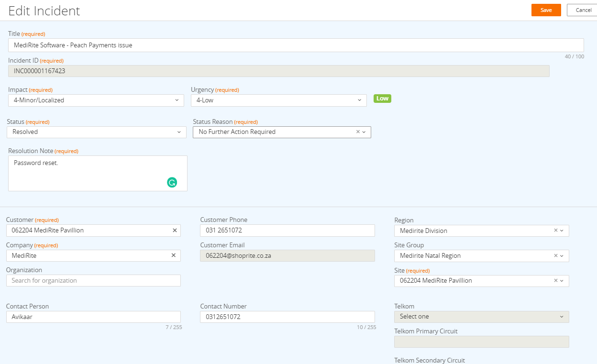Expand the Site dropdown chevron
Image resolution: width=597 pixels, height=364 pixels.
coord(562,281)
